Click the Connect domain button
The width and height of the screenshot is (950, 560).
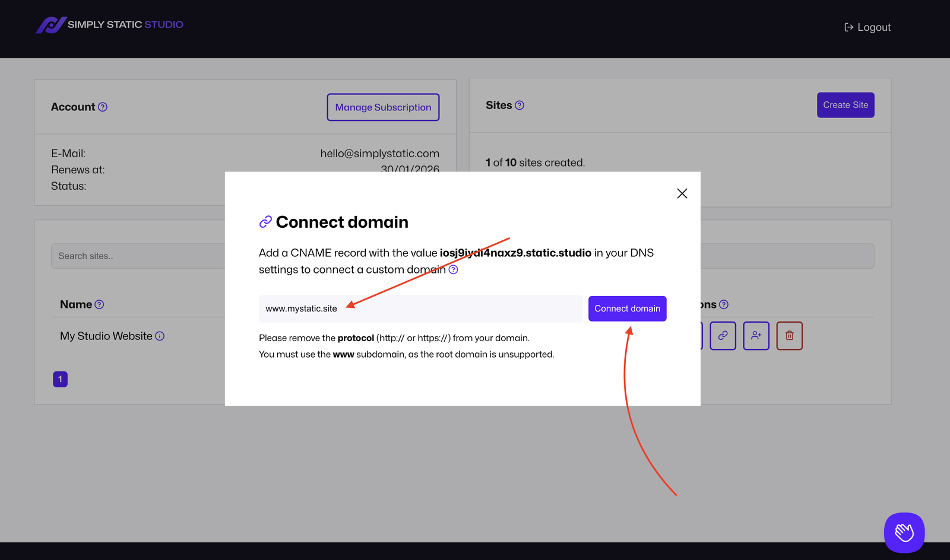[627, 308]
